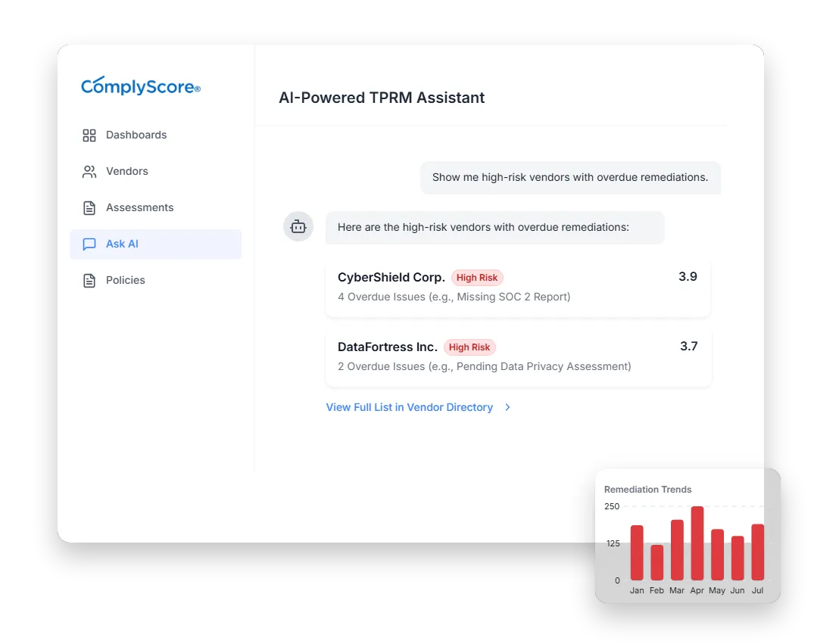Click the checkmark mark inside the ComplyScore logo
The width and height of the screenshot is (839, 644).
[x=98, y=79]
